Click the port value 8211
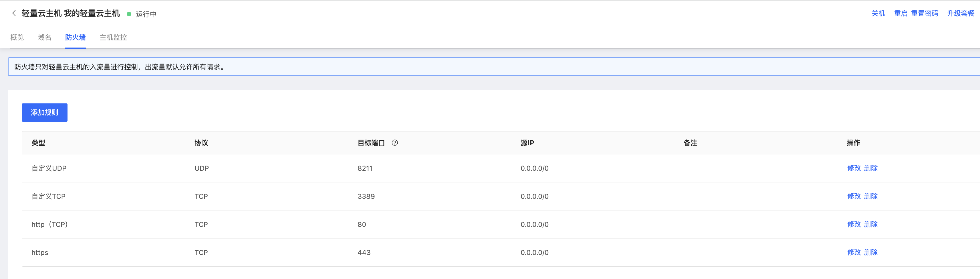This screenshot has width=980, height=279. click(365, 168)
